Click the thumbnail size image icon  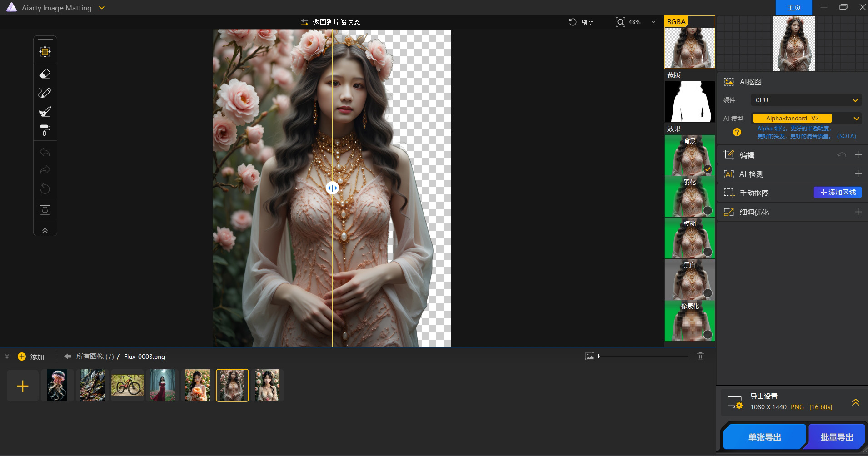589,357
